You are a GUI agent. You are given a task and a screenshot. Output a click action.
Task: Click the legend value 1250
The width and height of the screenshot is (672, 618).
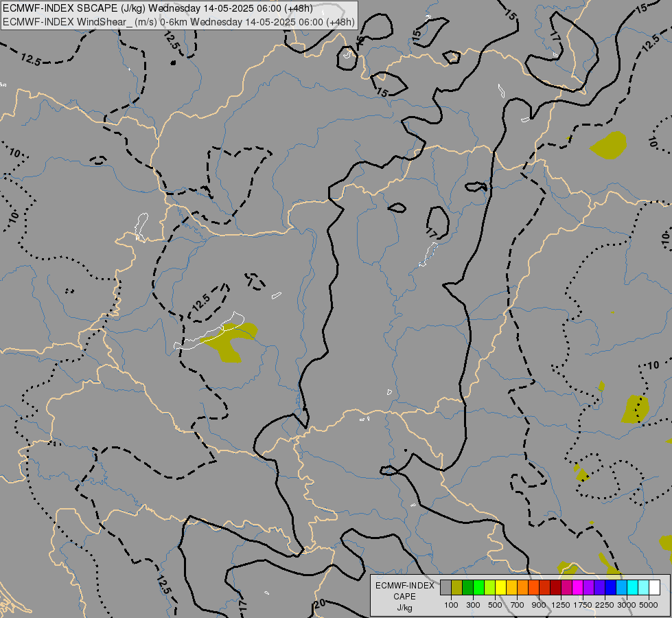pyautogui.click(x=561, y=605)
